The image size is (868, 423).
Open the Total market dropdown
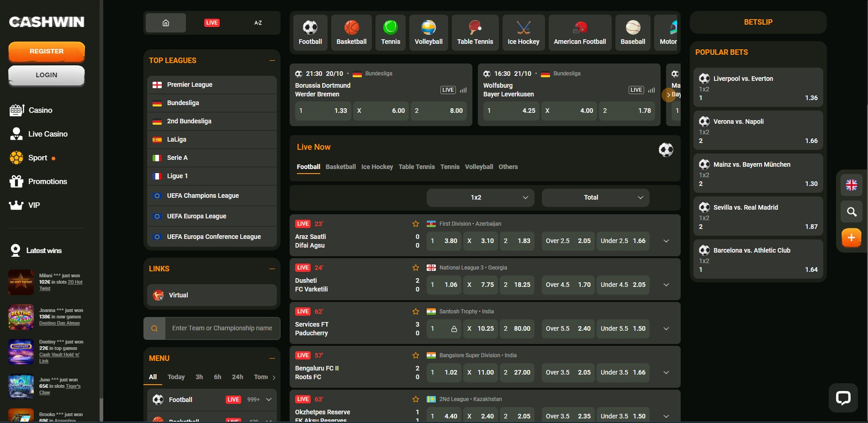coord(596,197)
